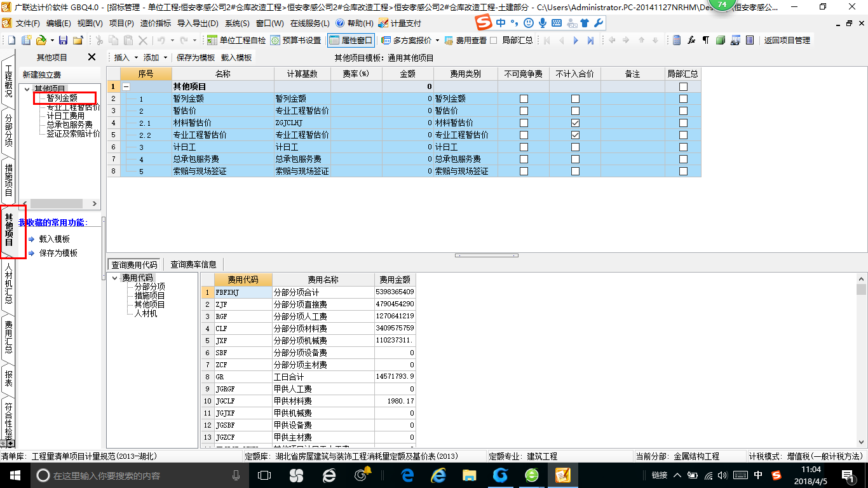The image size is (868, 488).
Task: Open the 造价指标 menu
Action: tap(155, 23)
